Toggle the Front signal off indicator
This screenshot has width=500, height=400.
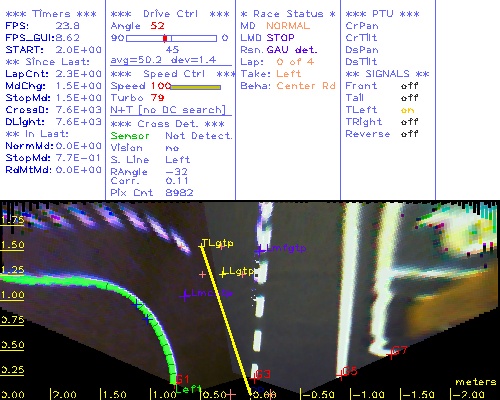pos(409,86)
